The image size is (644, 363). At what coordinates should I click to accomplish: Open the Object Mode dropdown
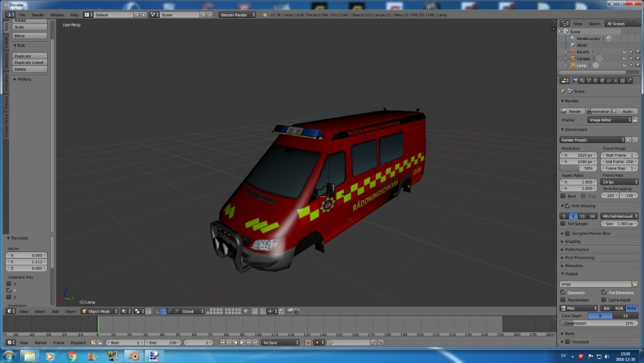99,311
